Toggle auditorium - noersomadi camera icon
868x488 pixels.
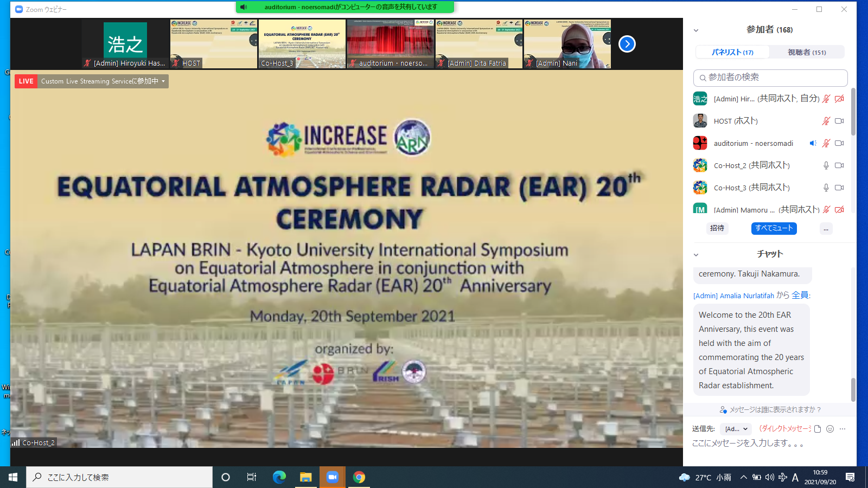(839, 143)
